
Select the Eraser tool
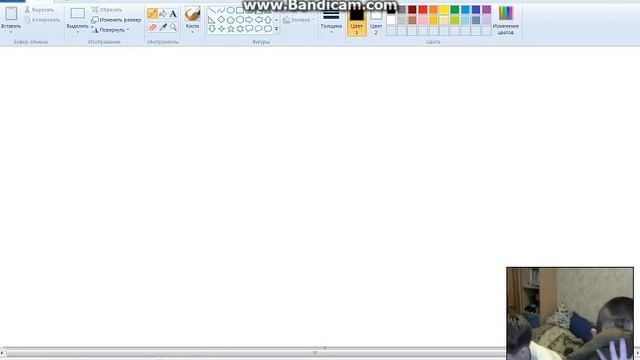tap(152, 27)
